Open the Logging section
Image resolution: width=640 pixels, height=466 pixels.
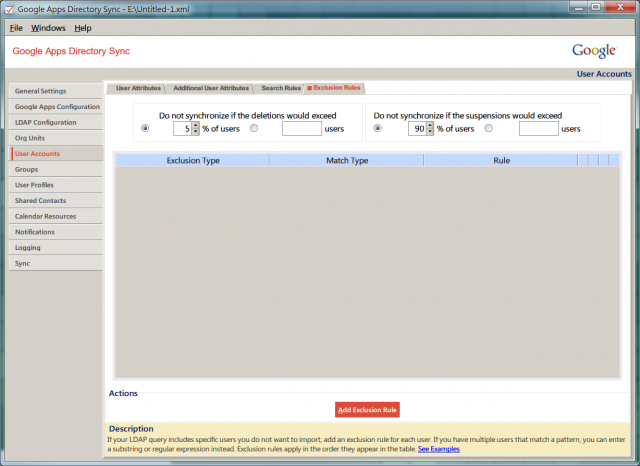point(56,248)
